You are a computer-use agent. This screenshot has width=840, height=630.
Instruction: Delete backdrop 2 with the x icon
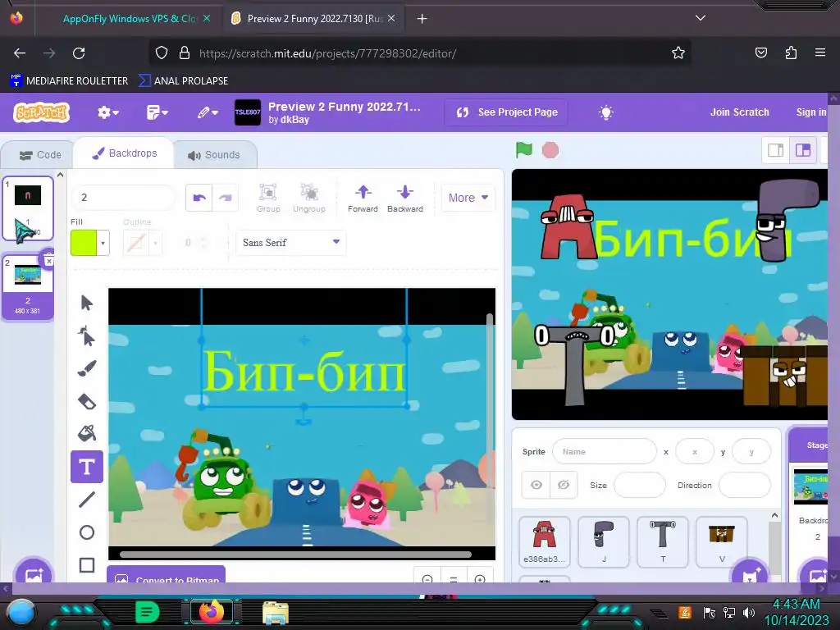click(x=48, y=261)
